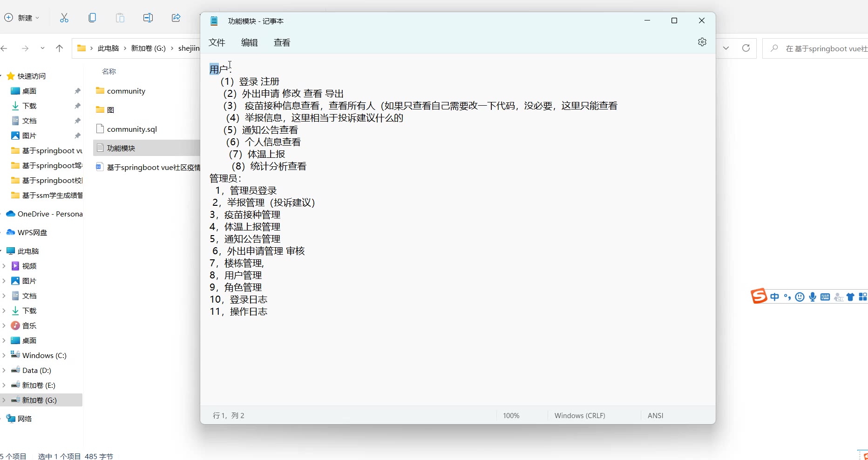
Task: Click the File Explorer search box
Action: click(815, 48)
